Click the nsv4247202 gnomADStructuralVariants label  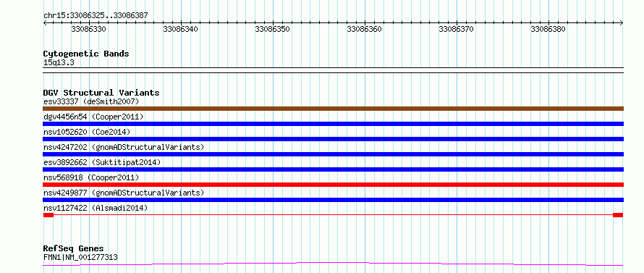pyautogui.click(x=124, y=147)
